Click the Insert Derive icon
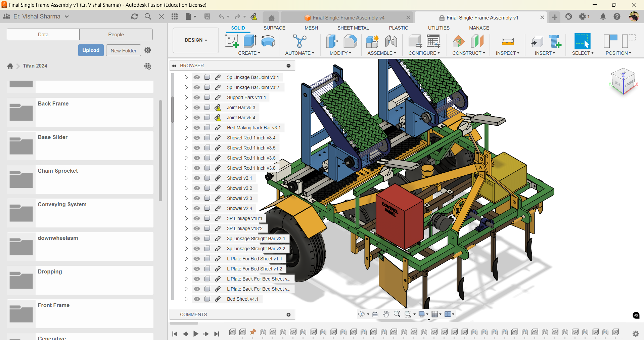The height and width of the screenshot is (340, 644). [537, 41]
